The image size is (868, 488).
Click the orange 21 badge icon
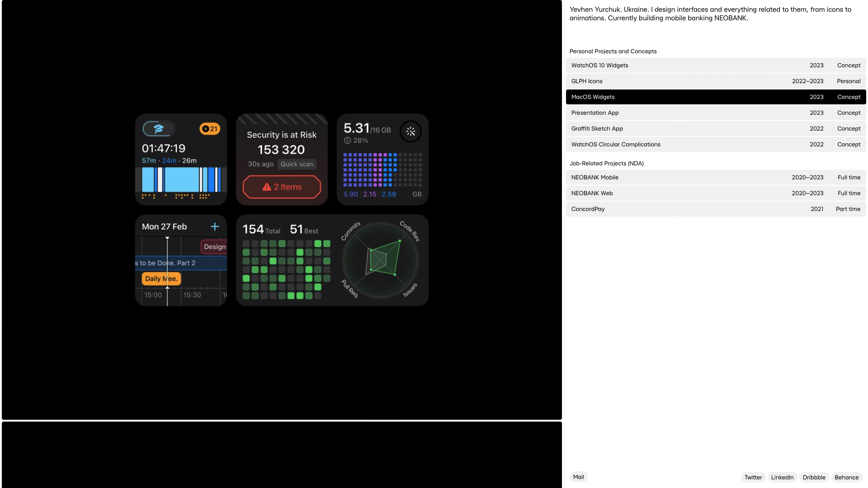pyautogui.click(x=210, y=129)
